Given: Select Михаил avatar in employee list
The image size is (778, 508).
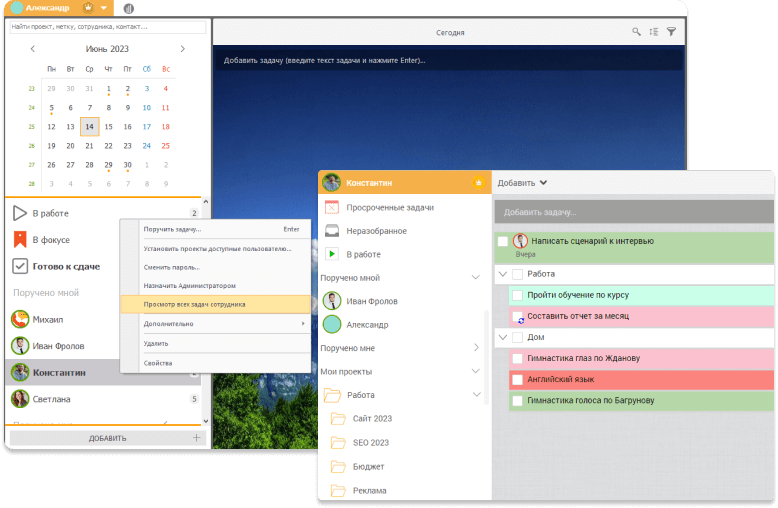Looking at the screenshot, I should click(20, 319).
